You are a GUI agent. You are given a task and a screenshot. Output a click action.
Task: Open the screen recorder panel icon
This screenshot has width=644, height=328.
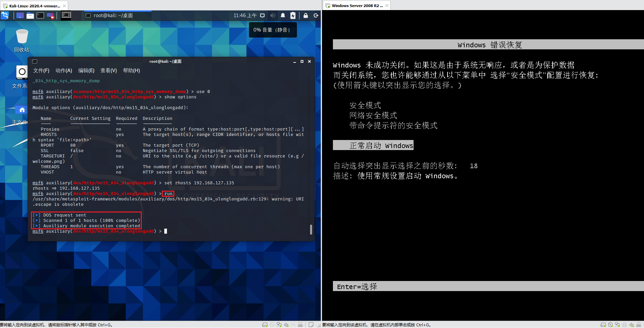point(51,15)
